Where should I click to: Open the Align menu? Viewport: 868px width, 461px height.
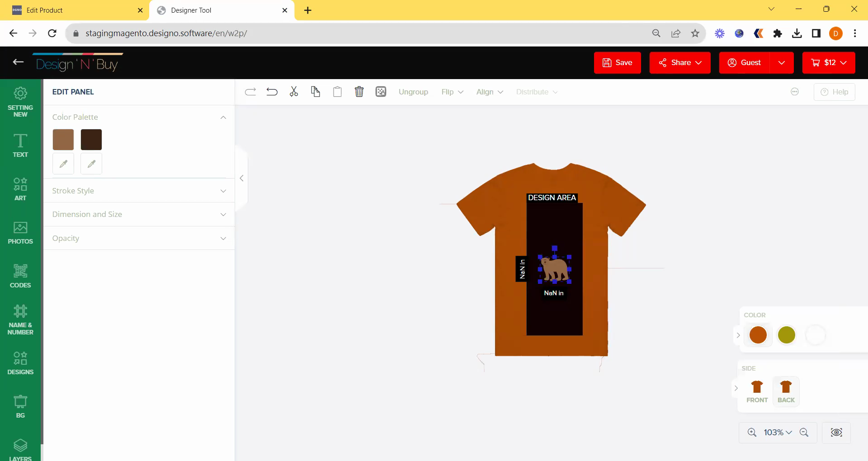489,92
